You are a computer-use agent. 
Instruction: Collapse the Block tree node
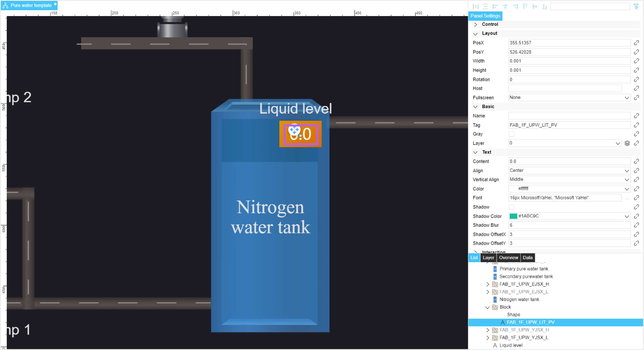(487, 307)
